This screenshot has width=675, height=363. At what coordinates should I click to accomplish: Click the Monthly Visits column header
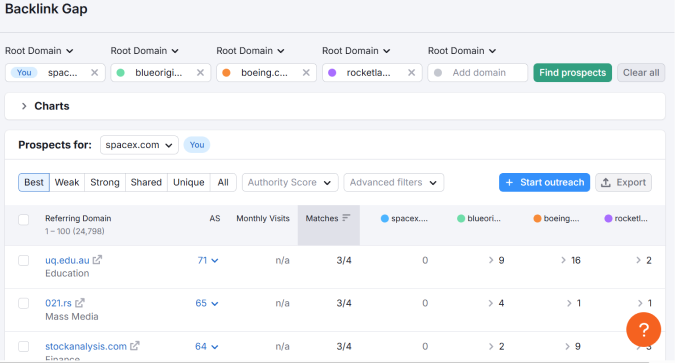tap(263, 218)
